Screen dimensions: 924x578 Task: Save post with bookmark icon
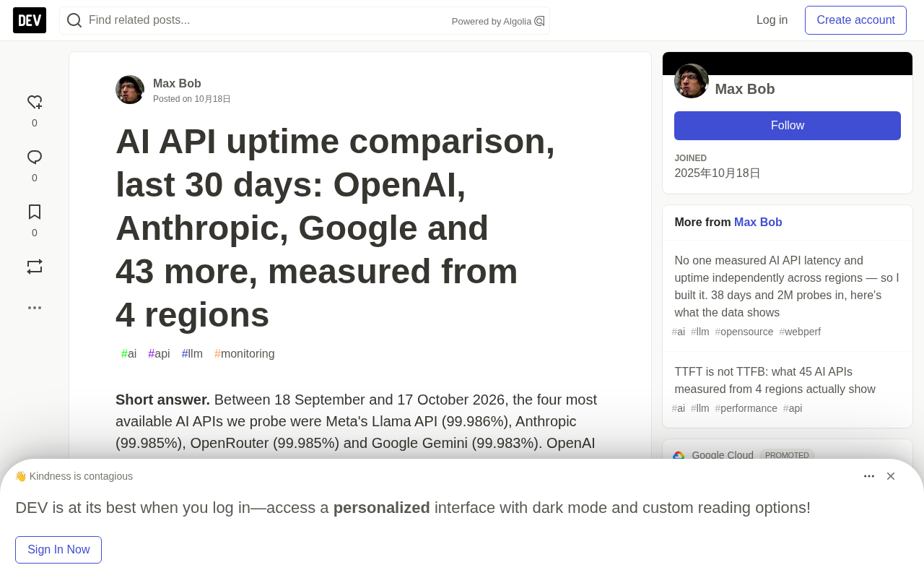pyautogui.click(x=35, y=212)
